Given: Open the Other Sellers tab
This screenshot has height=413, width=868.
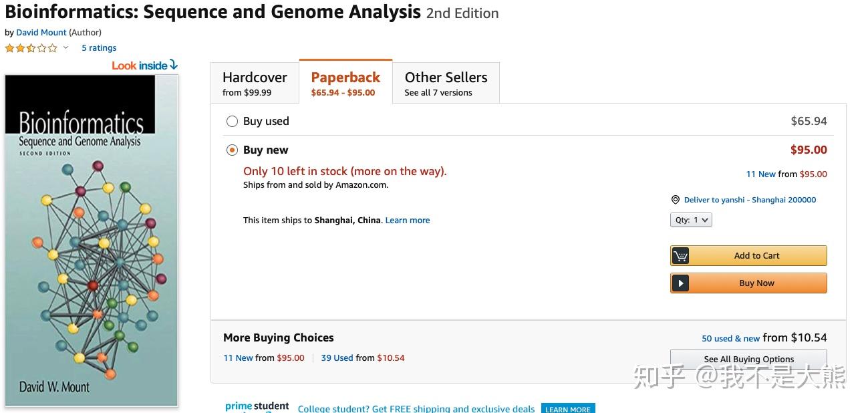Looking at the screenshot, I should click(446, 84).
